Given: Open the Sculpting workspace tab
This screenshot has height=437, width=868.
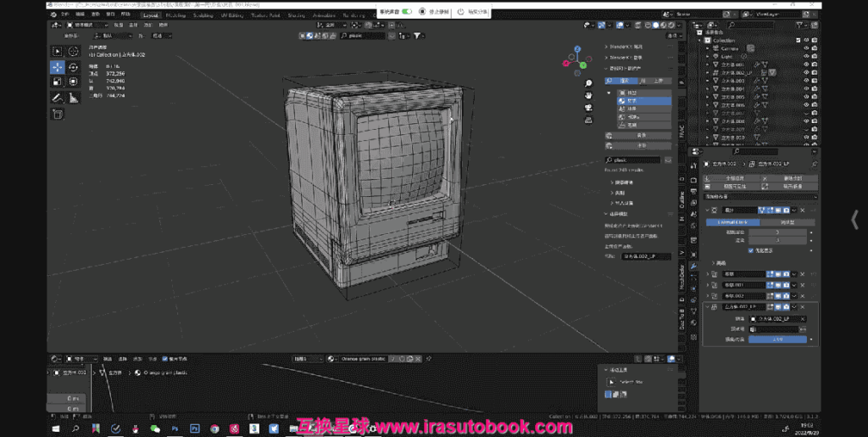Looking at the screenshot, I should (x=203, y=15).
